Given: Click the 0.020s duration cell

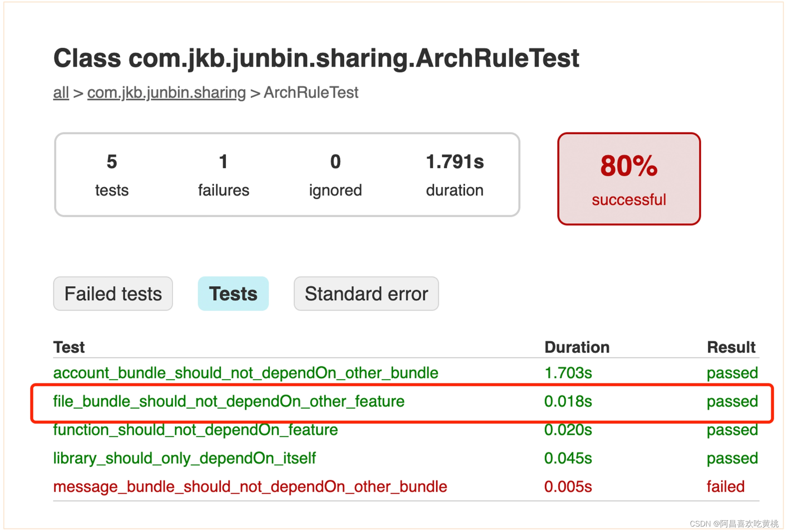Looking at the screenshot, I should 568,430.
